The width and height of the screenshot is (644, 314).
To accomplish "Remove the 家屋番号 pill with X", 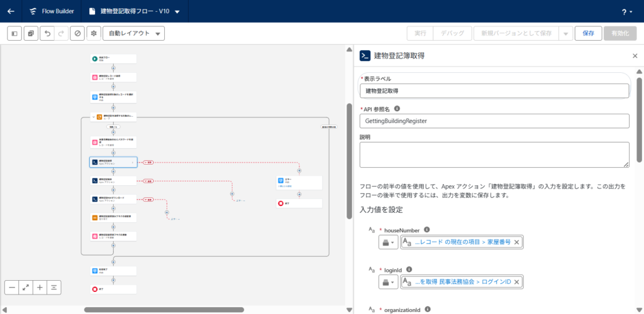I will point(517,242).
